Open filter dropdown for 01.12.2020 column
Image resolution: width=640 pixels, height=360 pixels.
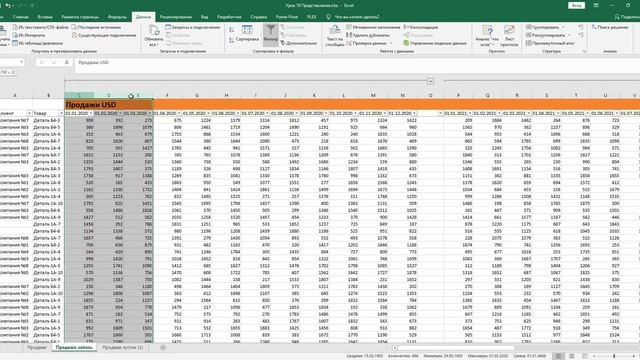[414, 113]
